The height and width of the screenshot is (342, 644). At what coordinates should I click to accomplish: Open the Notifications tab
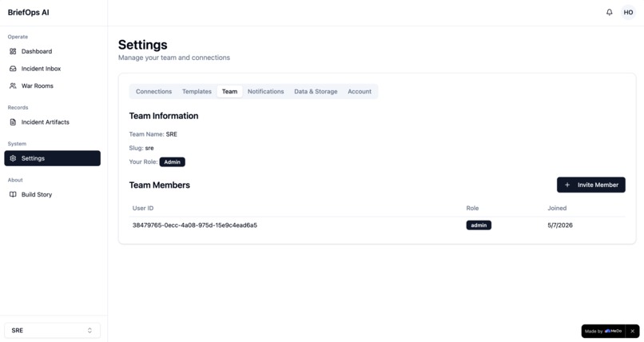[x=265, y=92]
